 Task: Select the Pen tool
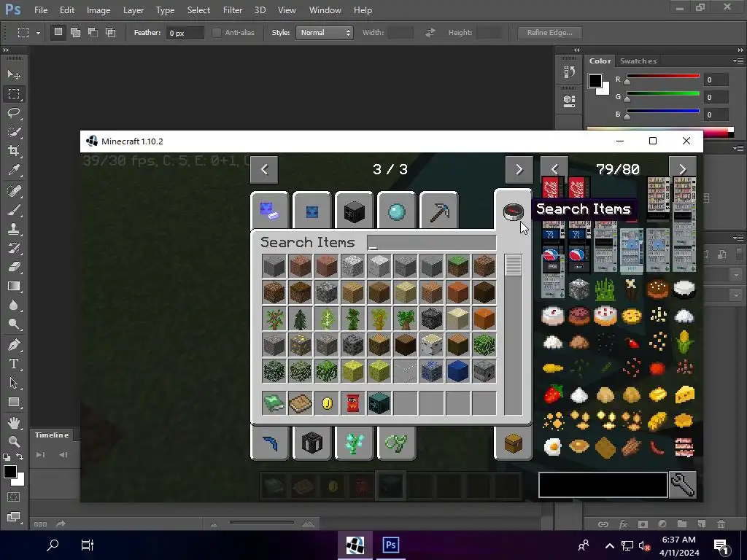coord(14,345)
